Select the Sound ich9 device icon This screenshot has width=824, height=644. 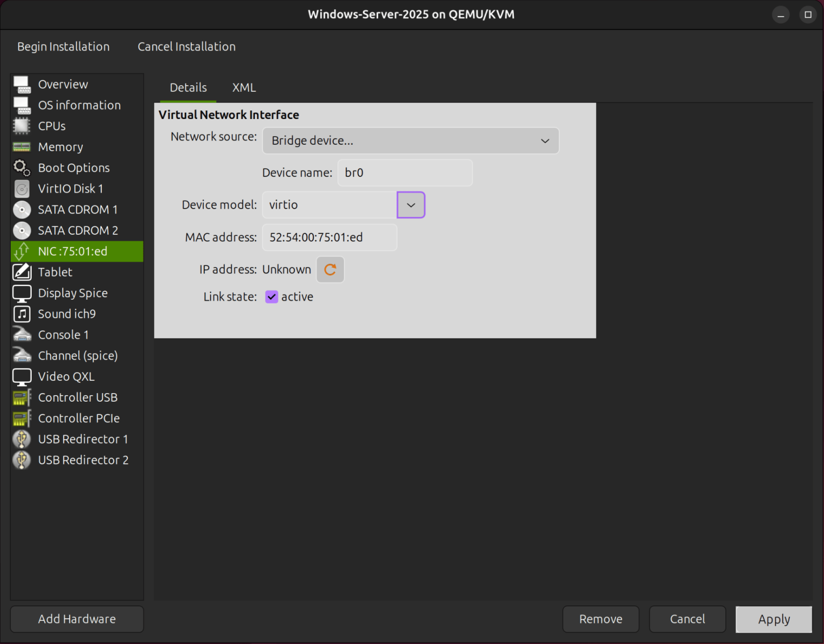point(21,314)
